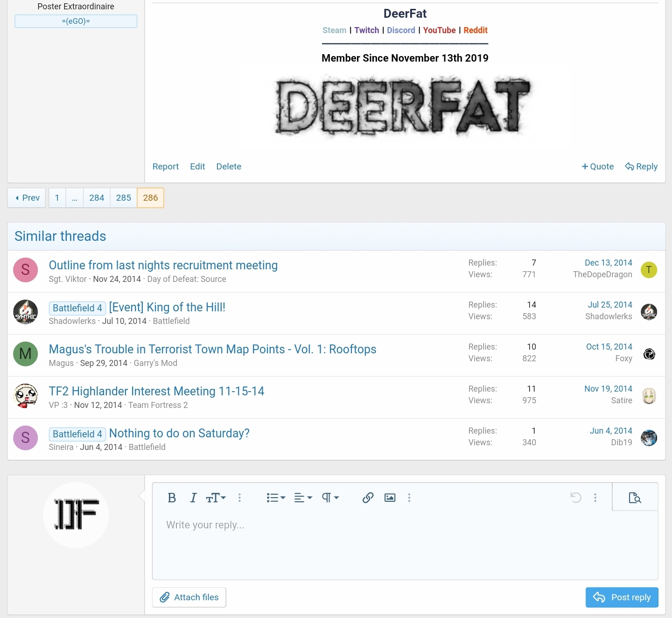Open the paragraph format dropdown
The width and height of the screenshot is (672, 618).
tap(330, 498)
